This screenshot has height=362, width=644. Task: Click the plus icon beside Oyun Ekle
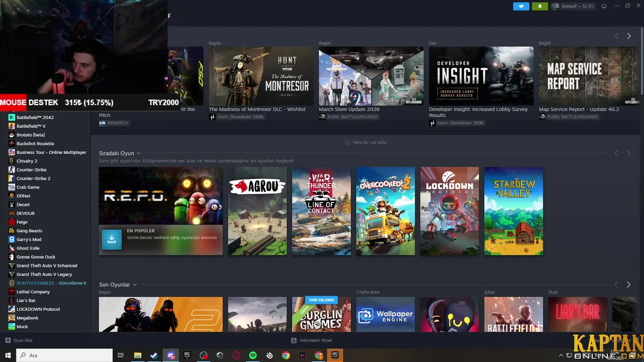coord(8,340)
